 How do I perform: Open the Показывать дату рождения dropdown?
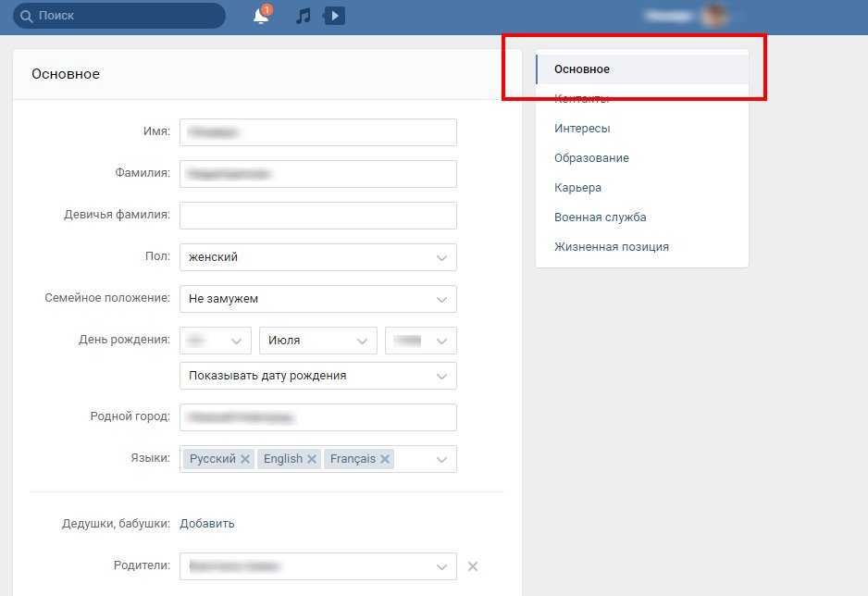pos(317,376)
